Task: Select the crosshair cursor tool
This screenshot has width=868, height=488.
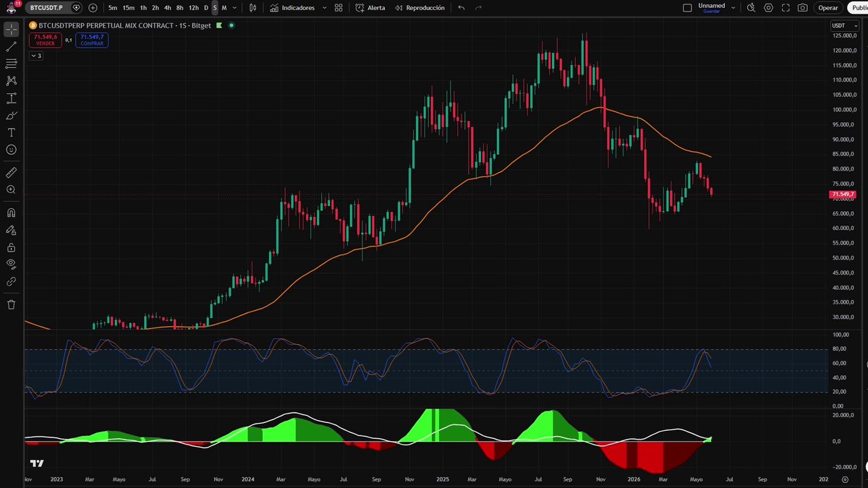Action: (12, 30)
